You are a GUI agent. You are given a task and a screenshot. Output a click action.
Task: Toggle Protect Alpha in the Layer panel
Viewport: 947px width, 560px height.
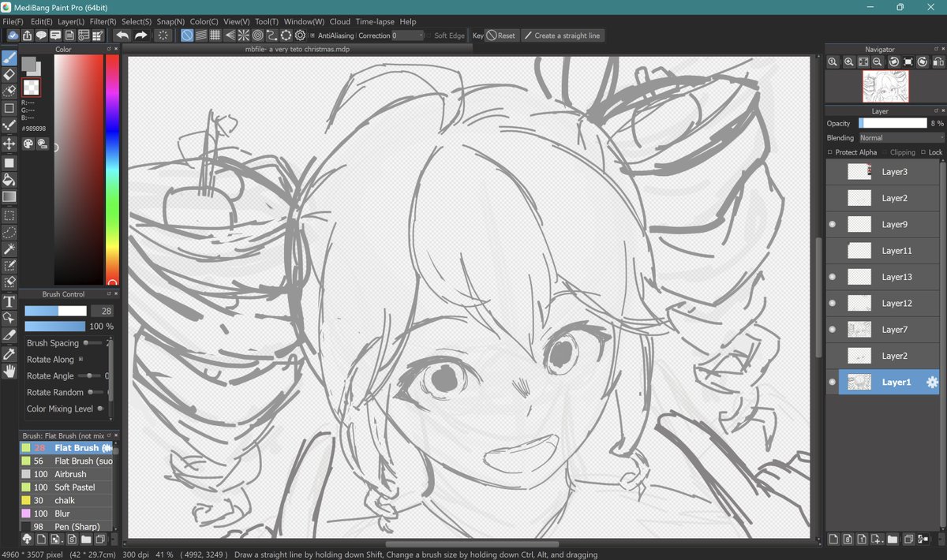(x=830, y=151)
